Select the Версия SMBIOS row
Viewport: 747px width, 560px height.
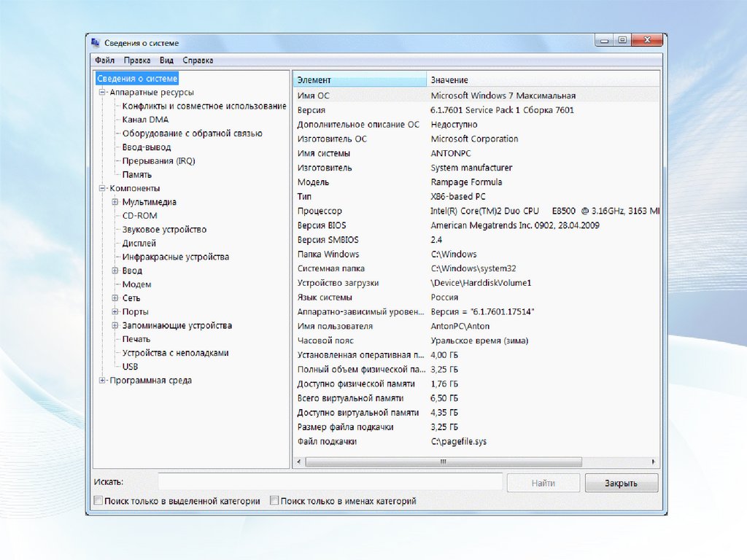point(476,239)
